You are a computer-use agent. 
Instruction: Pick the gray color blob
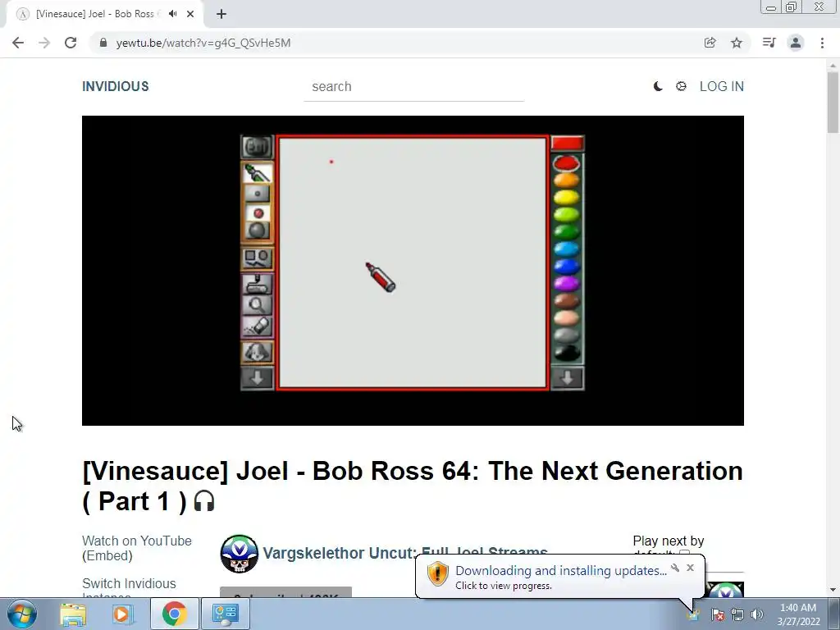[566, 336]
